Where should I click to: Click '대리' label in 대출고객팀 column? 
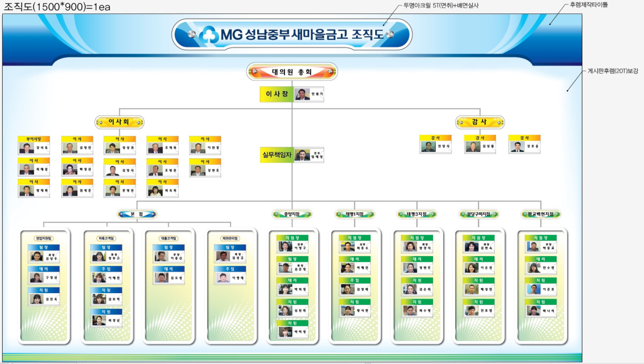point(169,269)
